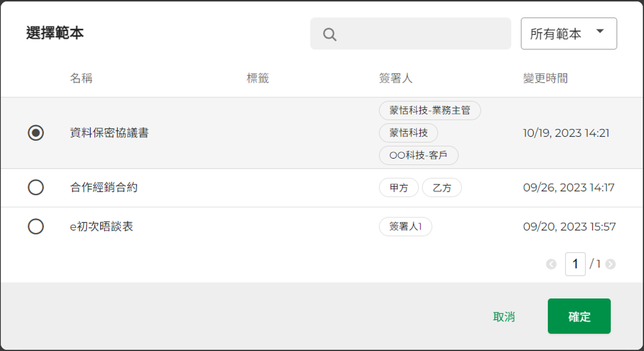Viewport: 644px width, 351px height.
Task: Click the 乙方 signer tag
Action: pos(442,188)
